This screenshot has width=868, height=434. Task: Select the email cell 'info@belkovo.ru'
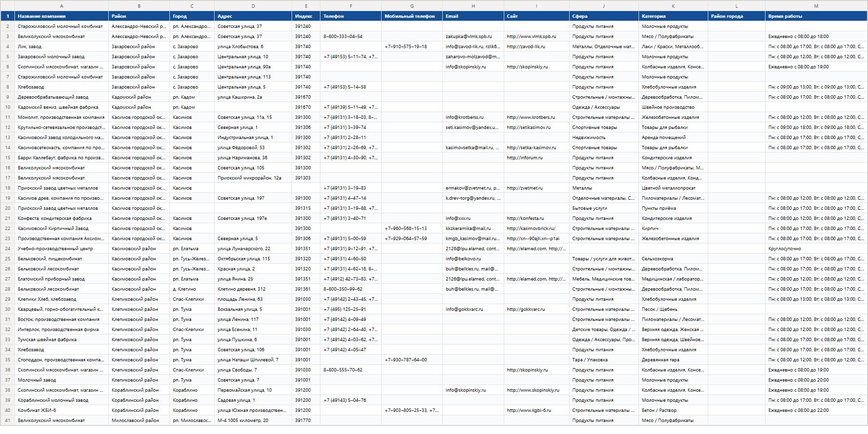tap(473, 259)
